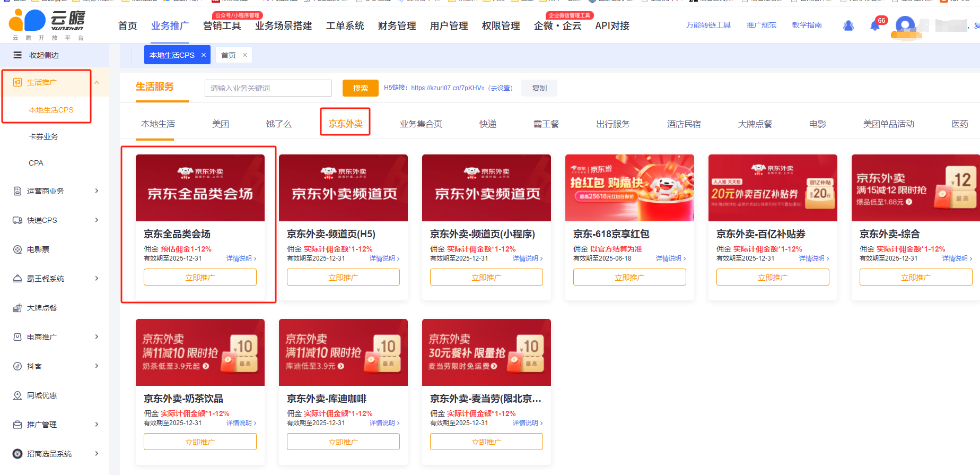Click the 霸王餐系统 sidebar icon
Viewport: 980px width, 475px height.
17,279
